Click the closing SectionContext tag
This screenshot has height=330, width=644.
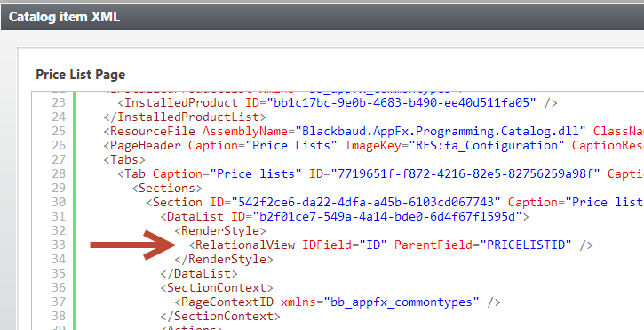click(x=220, y=316)
